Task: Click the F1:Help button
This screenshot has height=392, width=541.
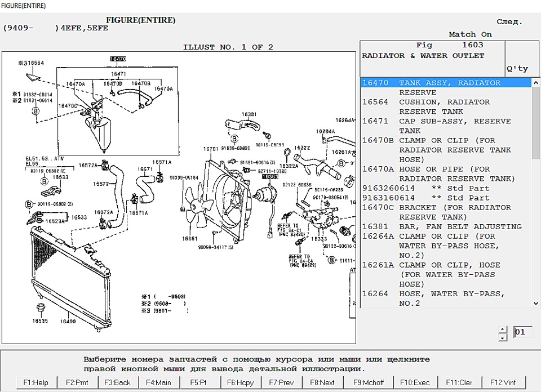Action: [36, 382]
